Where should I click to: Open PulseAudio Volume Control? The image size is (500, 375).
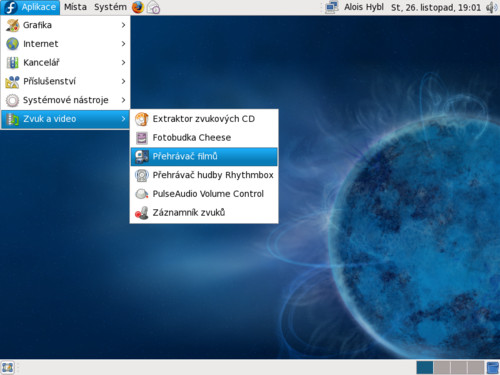click(x=204, y=194)
